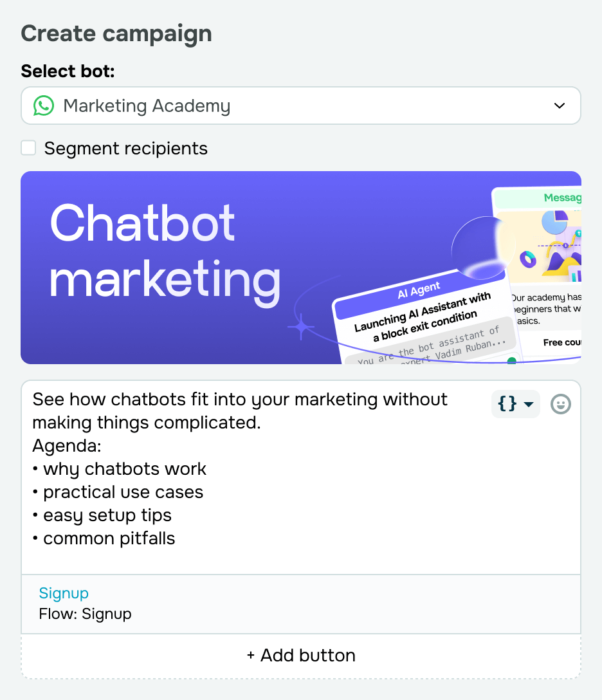Click + Add button to add another button
The image size is (602, 700).
coord(301,655)
